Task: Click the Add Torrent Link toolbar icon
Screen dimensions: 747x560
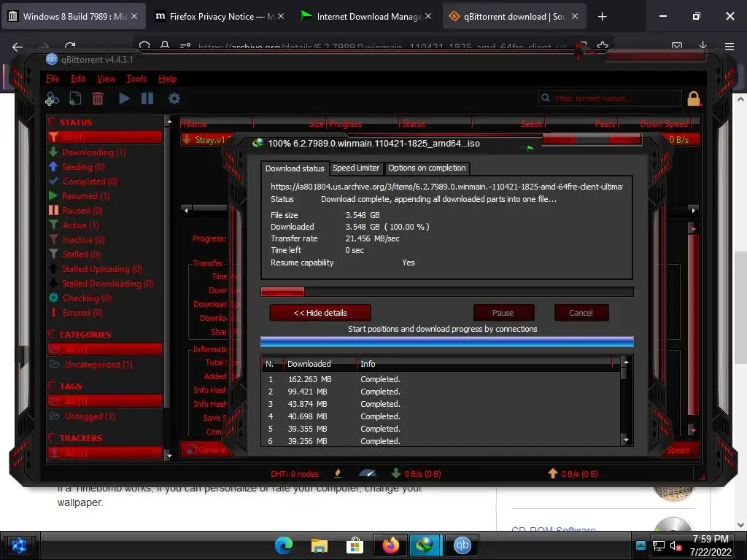Action: 52,98
